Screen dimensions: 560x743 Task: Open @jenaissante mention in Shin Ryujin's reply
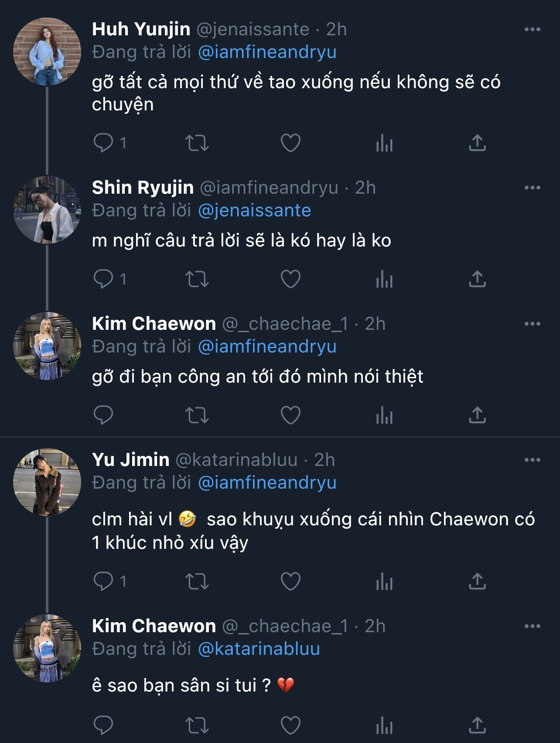(254, 211)
